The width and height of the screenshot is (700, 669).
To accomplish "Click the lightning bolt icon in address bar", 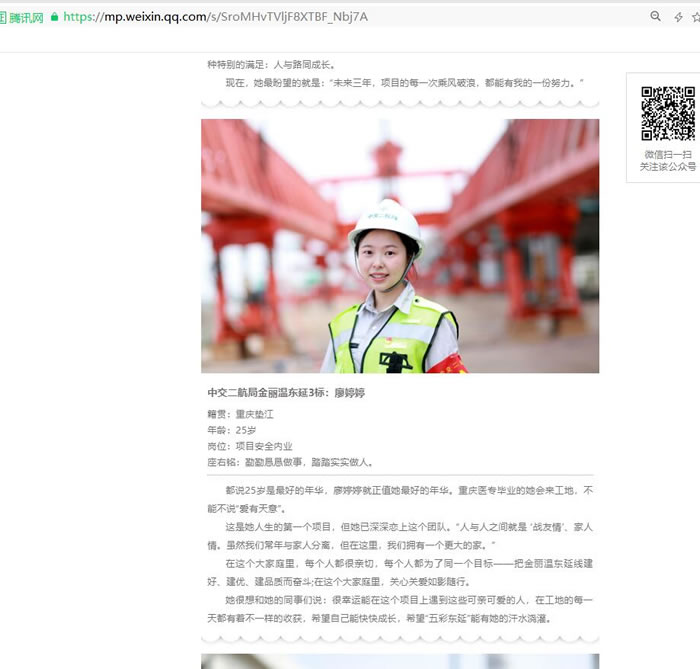I will pyautogui.click(x=679, y=16).
